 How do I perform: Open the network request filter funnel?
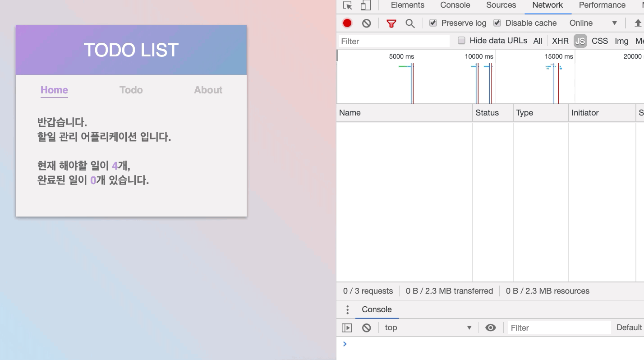[x=391, y=23]
